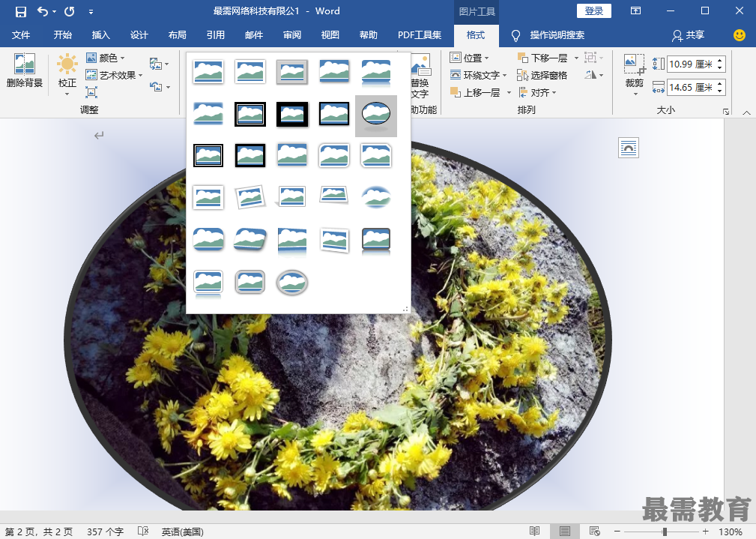756x539 pixels.
Task: Open Ribbon Display Options icon
Action: point(636,10)
